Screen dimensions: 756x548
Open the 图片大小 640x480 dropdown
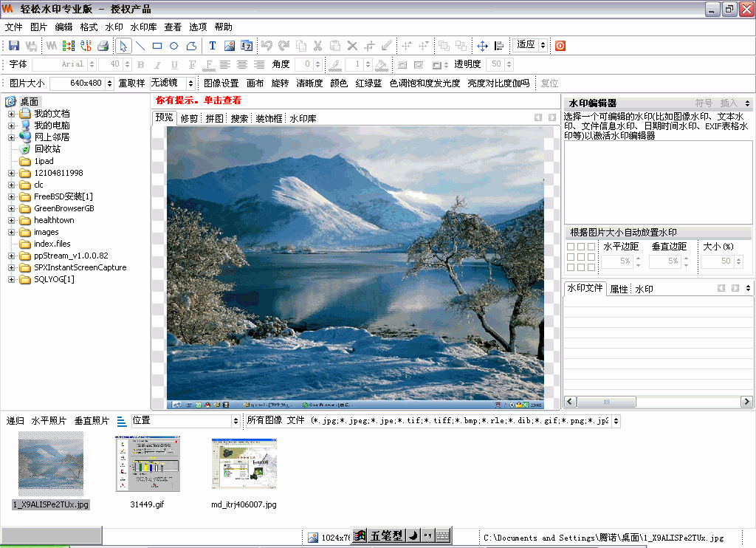pyautogui.click(x=109, y=83)
